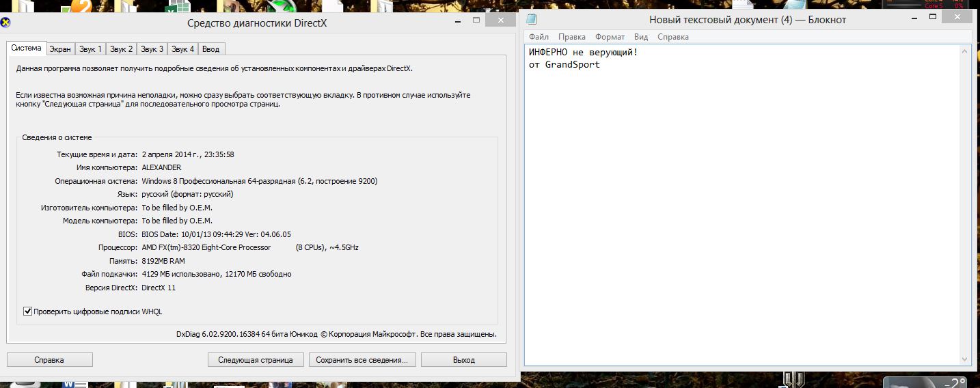Click the Notepad scrollbar down arrow

click(x=966, y=359)
